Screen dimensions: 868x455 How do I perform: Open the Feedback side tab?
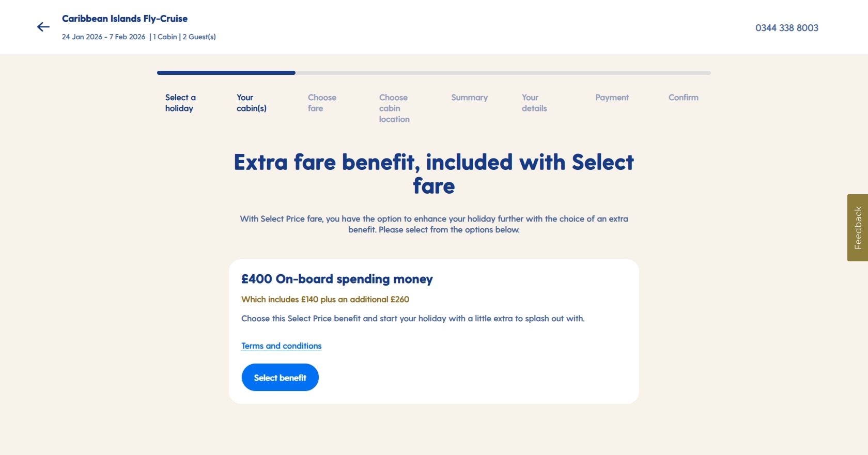(858, 228)
